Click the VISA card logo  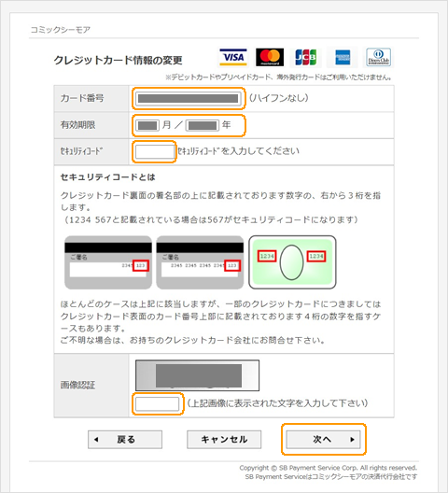point(233,57)
